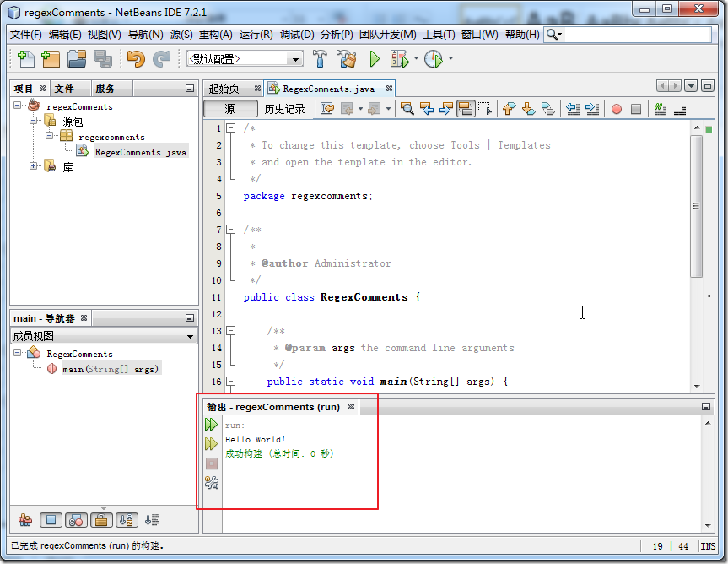Toggle Sort by Source in navigator
The height and width of the screenshot is (564, 728).
point(152,520)
